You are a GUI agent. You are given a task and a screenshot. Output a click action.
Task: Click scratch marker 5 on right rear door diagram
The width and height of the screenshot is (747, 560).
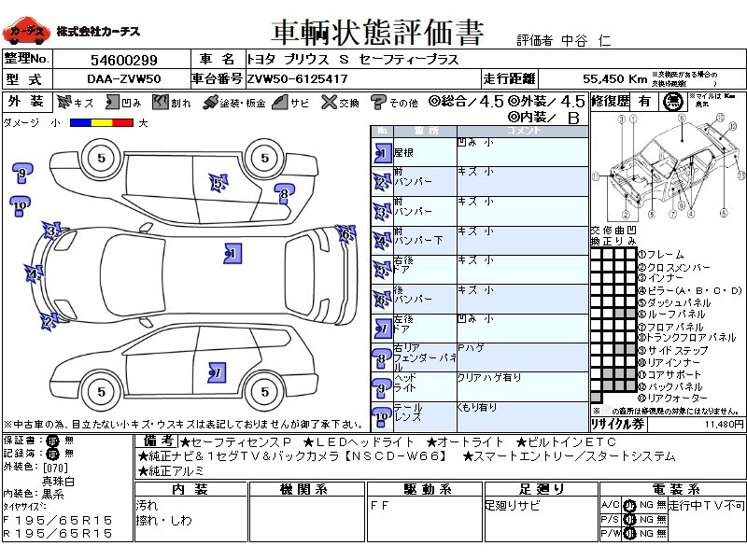tap(218, 183)
